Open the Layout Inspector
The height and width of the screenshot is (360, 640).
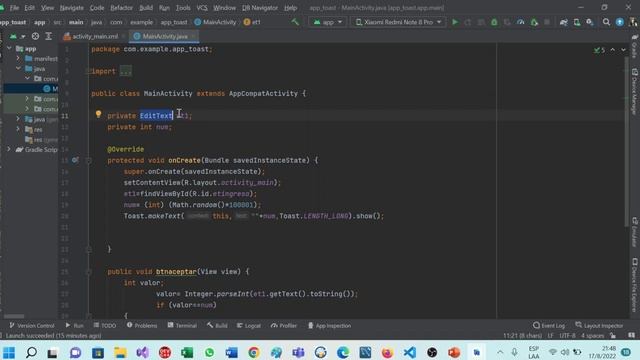coord(599,325)
